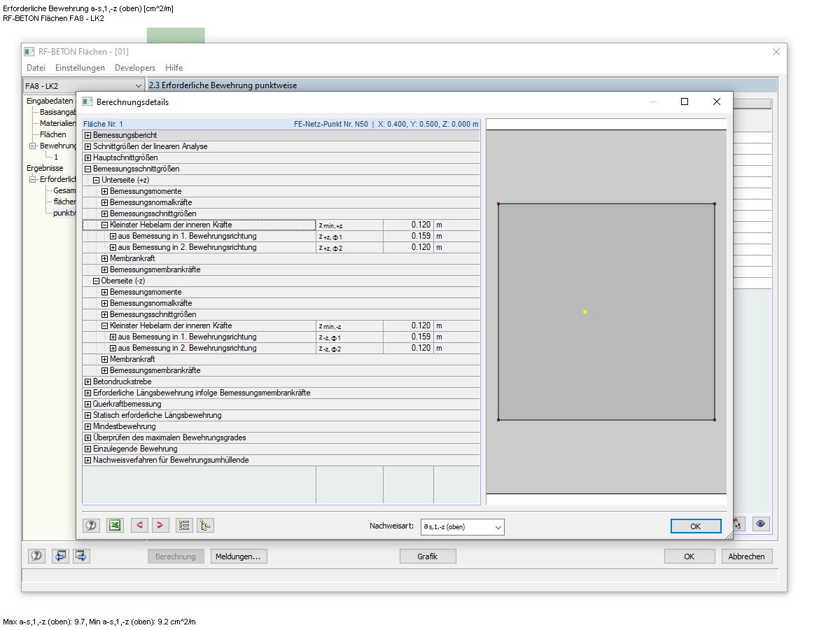
Task: Open the Datei menu
Action: pos(36,68)
